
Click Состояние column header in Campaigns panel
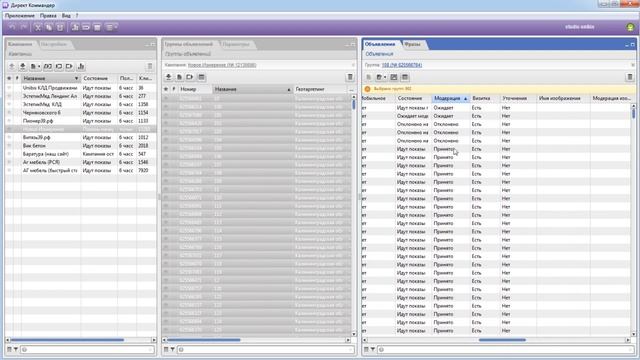[98, 78]
